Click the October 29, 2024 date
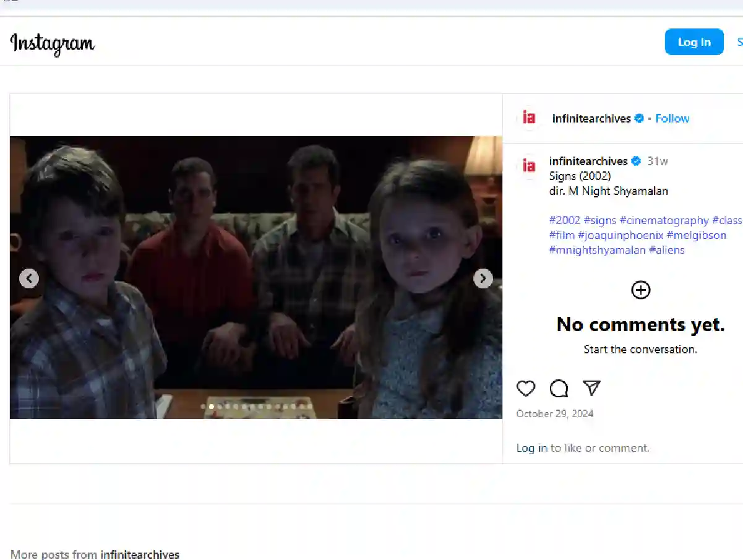Viewport: 743px width, 560px height. [x=555, y=414]
